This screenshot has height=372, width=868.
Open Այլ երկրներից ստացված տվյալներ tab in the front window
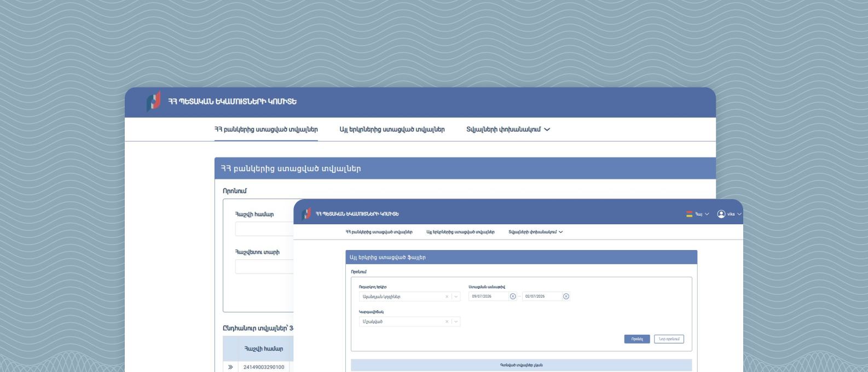pos(460,232)
